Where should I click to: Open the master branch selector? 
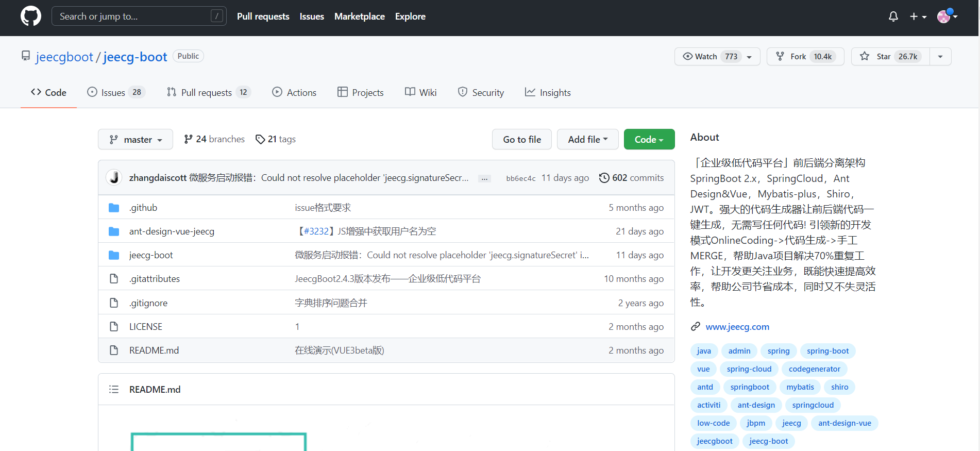point(136,139)
